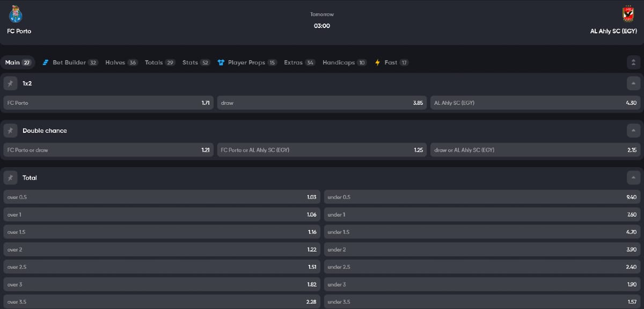
Task: Open the Player Props tab
Action: coord(247,62)
